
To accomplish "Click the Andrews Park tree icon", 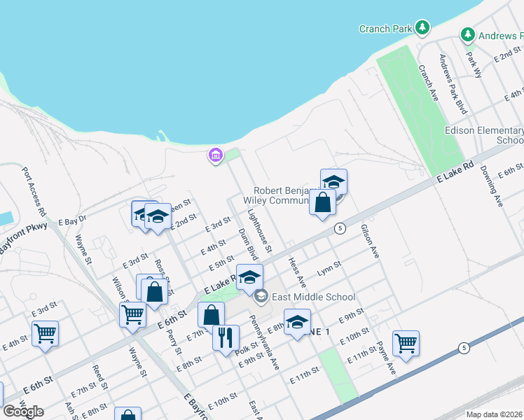I will pyautogui.click(x=468, y=34).
